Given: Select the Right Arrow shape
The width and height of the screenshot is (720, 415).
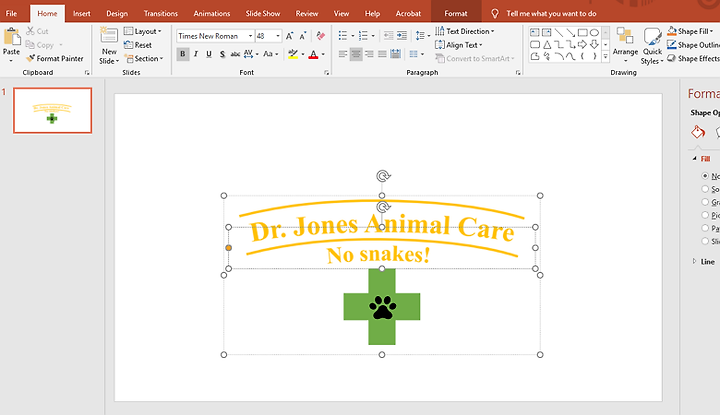Looking at the screenshot, I should [x=582, y=45].
